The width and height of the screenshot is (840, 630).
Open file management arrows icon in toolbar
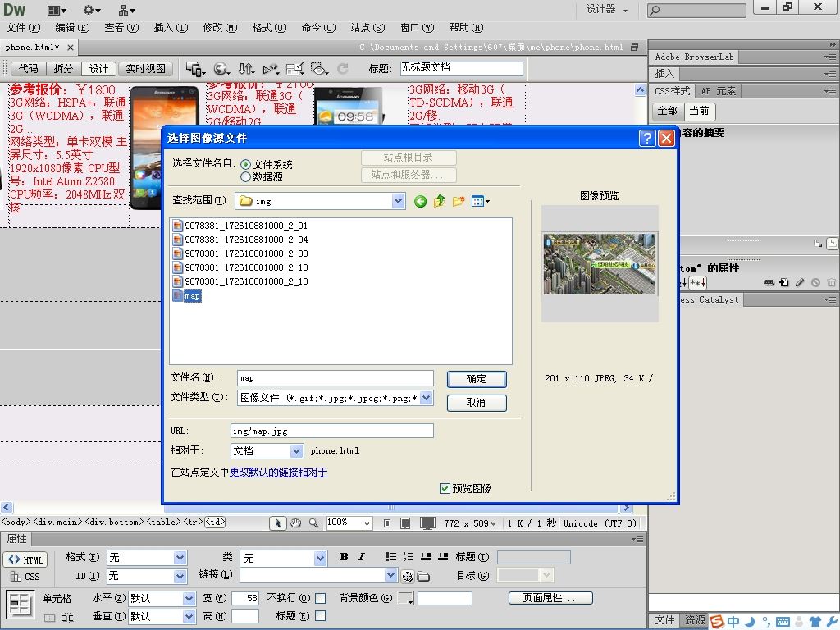click(x=246, y=69)
